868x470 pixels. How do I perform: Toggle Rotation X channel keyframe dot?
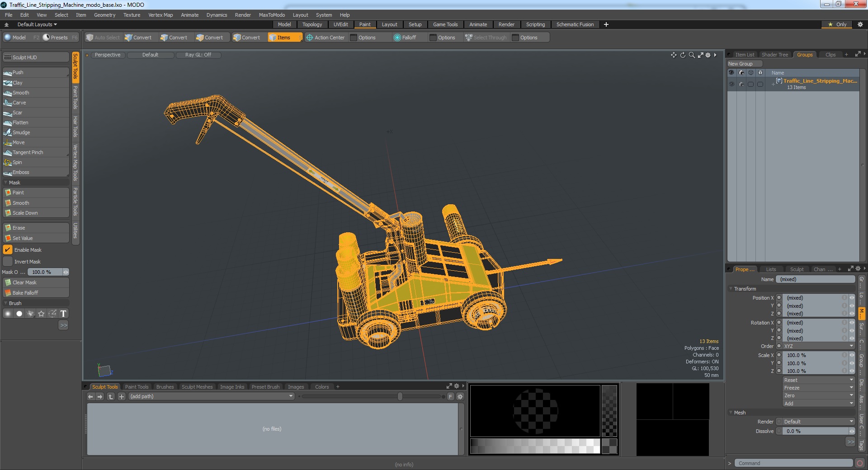coord(779,323)
